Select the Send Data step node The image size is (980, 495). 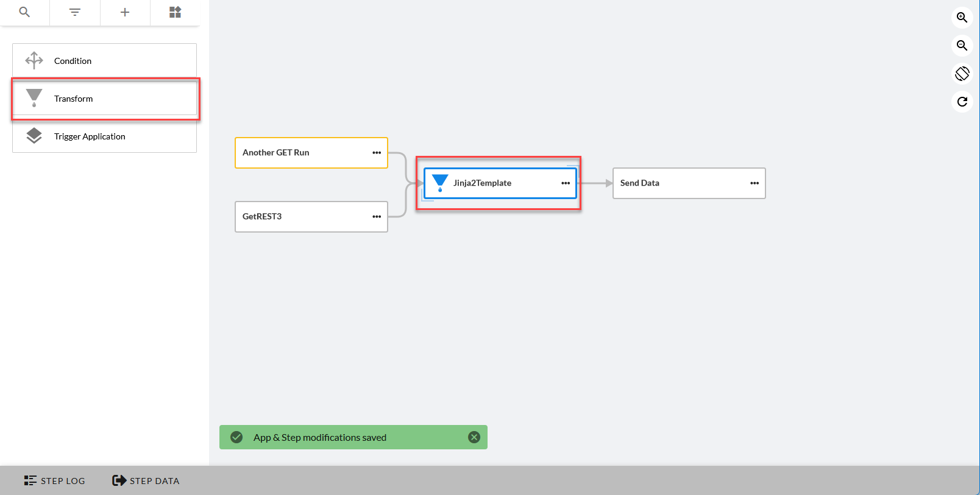676,183
